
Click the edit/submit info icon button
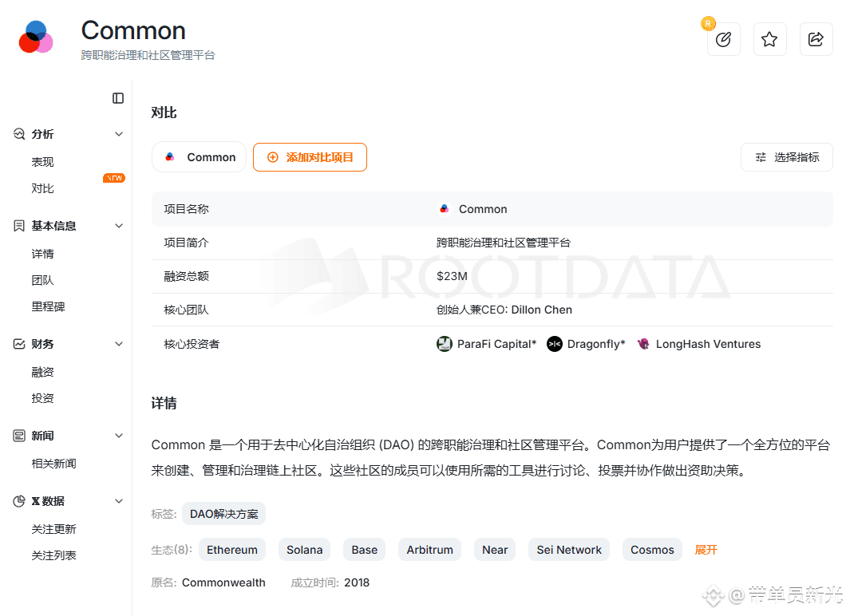724,39
